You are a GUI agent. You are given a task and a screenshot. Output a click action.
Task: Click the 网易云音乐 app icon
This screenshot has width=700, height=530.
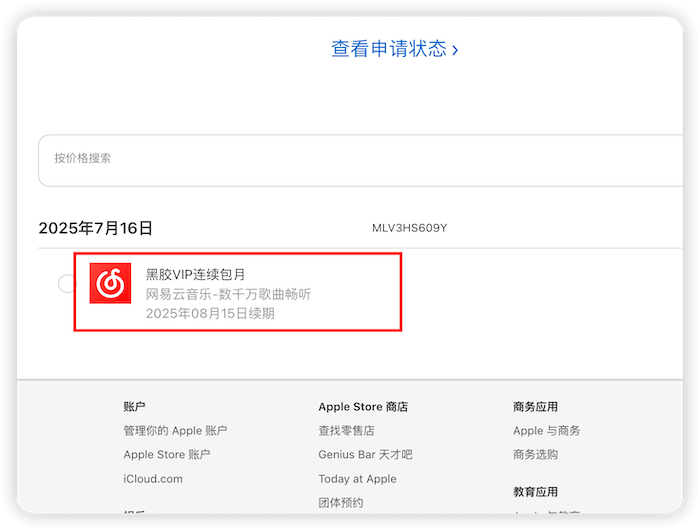pyautogui.click(x=110, y=283)
